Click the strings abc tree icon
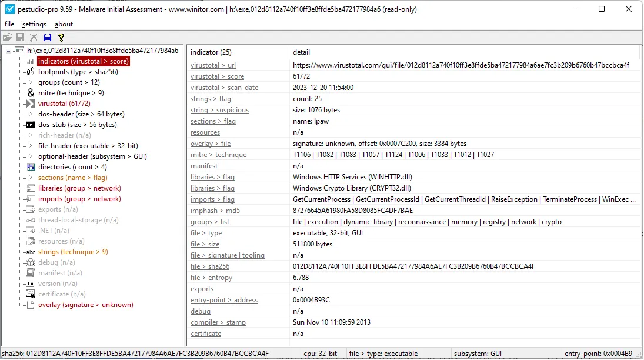Viewport: 644px width, 360px height. (31, 252)
